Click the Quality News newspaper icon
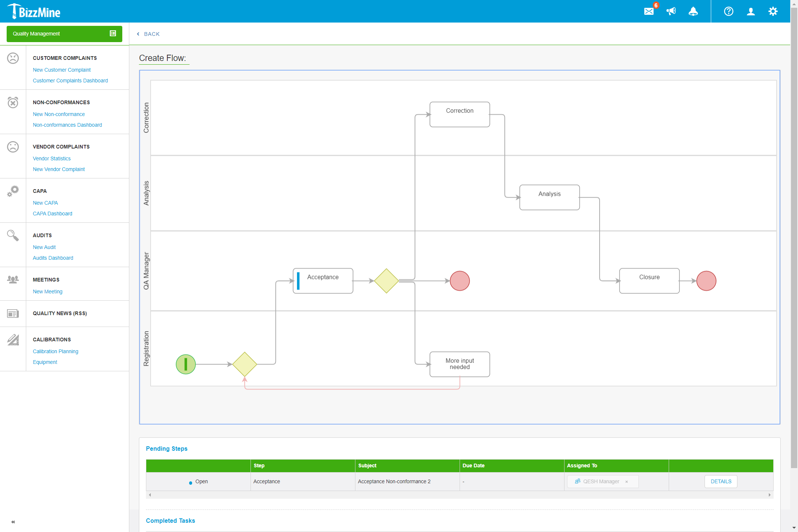This screenshot has width=798, height=532. point(13,314)
